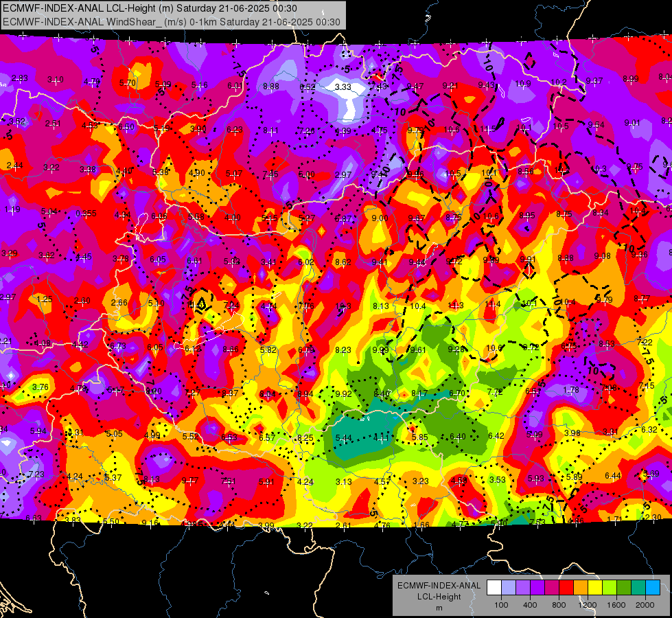672x618 pixels.
Task: Click the shear value "3.13"
Action: point(343,481)
